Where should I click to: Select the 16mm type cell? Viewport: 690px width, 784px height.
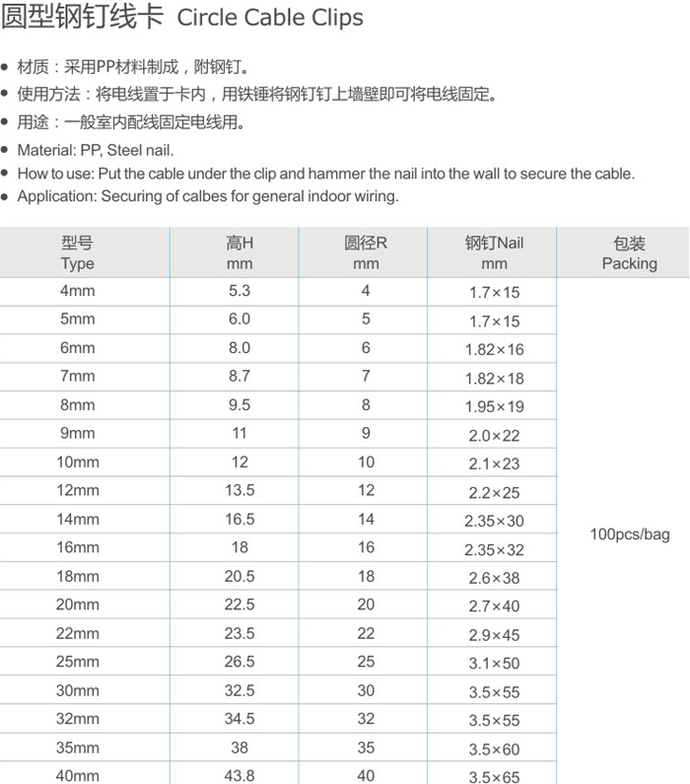click(x=77, y=547)
